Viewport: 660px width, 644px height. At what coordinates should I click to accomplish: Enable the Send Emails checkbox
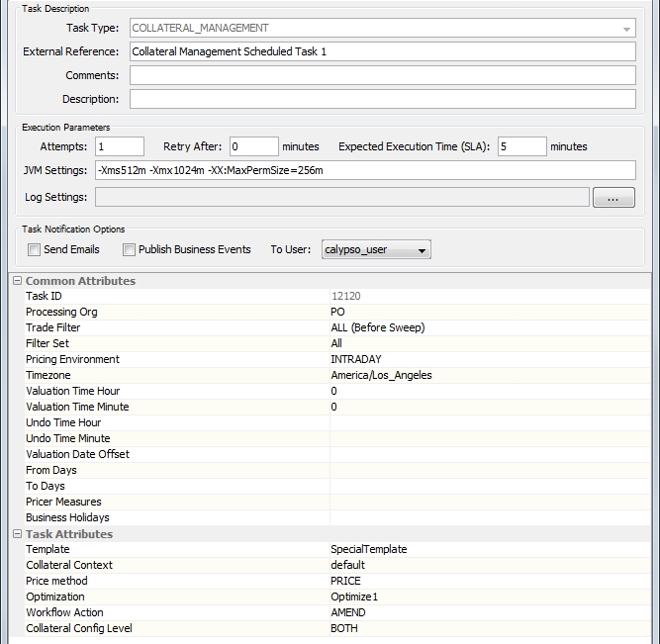click(x=34, y=249)
